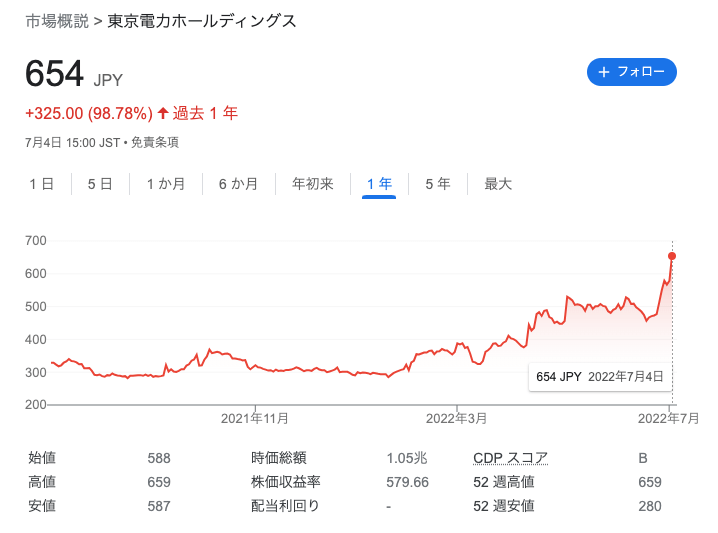The image size is (718, 533).
Task: Select the 5 日 time range tab
Action: (x=100, y=184)
